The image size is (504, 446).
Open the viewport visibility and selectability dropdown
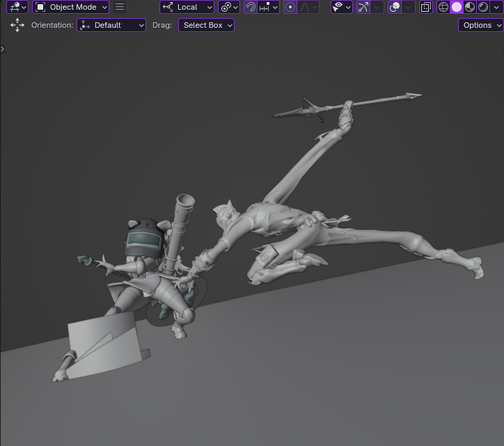[341, 7]
